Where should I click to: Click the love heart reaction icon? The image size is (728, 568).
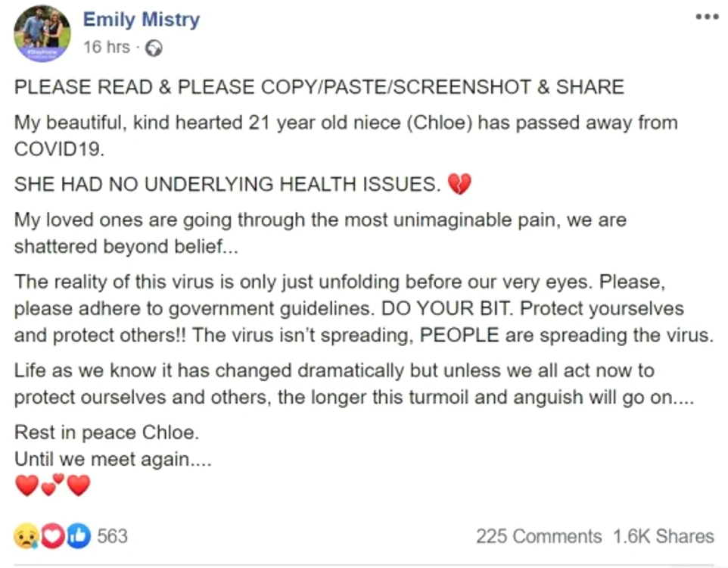[x=52, y=536]
